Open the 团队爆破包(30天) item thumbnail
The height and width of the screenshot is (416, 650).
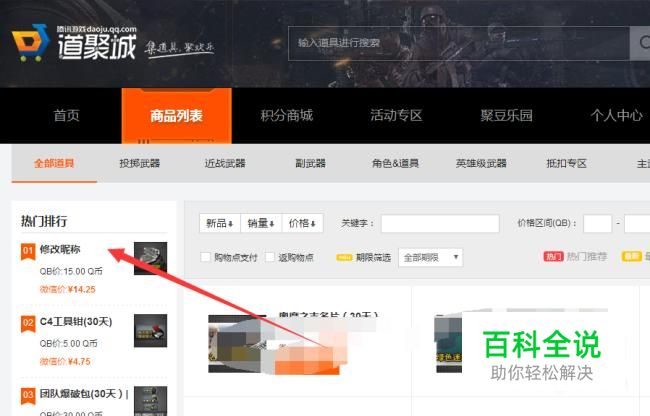point(150,401)
